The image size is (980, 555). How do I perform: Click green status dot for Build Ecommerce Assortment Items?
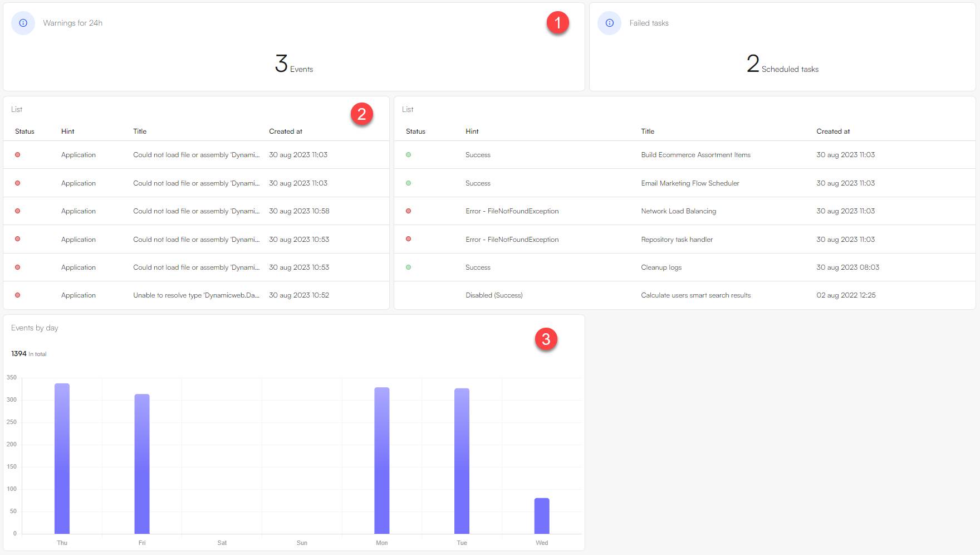(408, 154)
